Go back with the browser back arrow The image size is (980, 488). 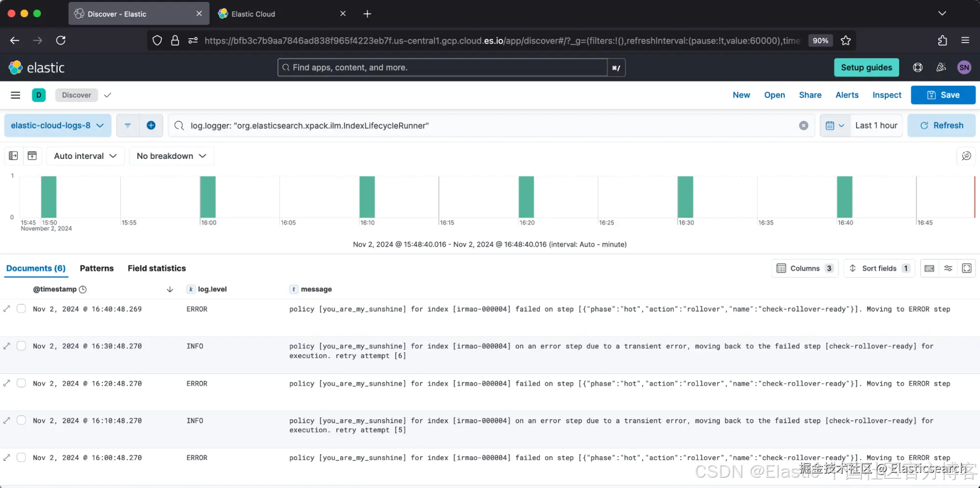[15, 41]
